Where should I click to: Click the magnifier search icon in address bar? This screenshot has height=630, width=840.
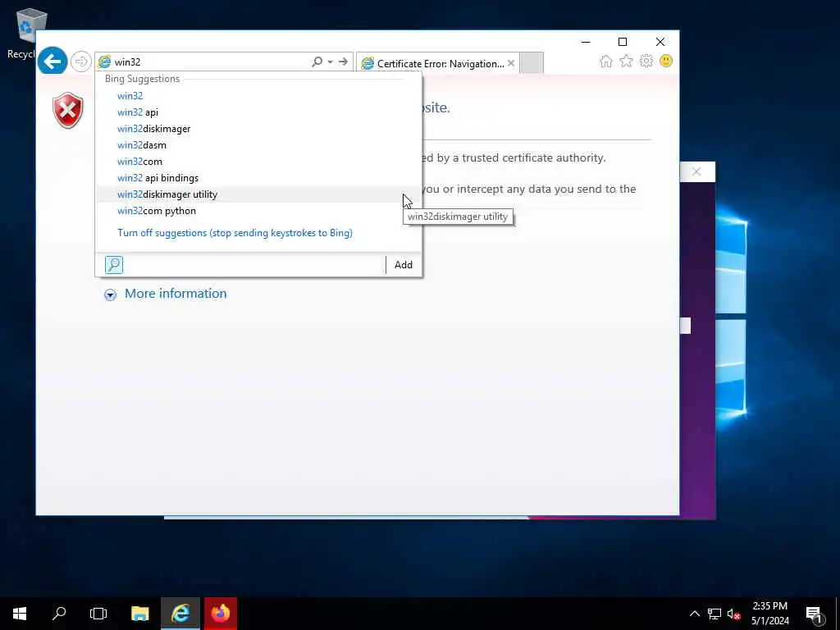pos(317,62)
